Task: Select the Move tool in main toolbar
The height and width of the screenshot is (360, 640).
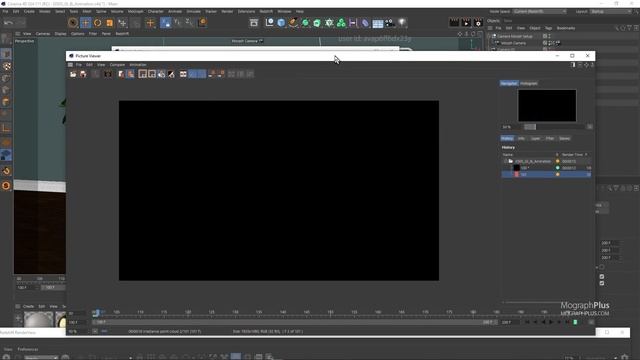Action: (85, 23)
